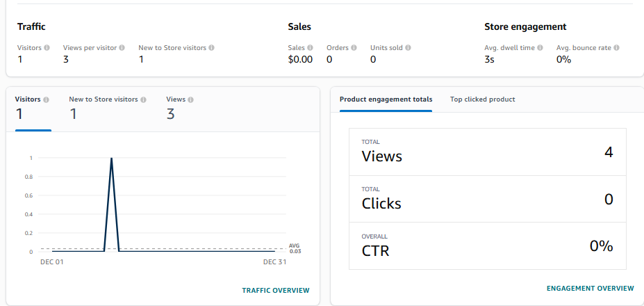Click the info icon beside Avg. dwell time
This screenshot has width=644, height=306.
click(x=540, y=48)
